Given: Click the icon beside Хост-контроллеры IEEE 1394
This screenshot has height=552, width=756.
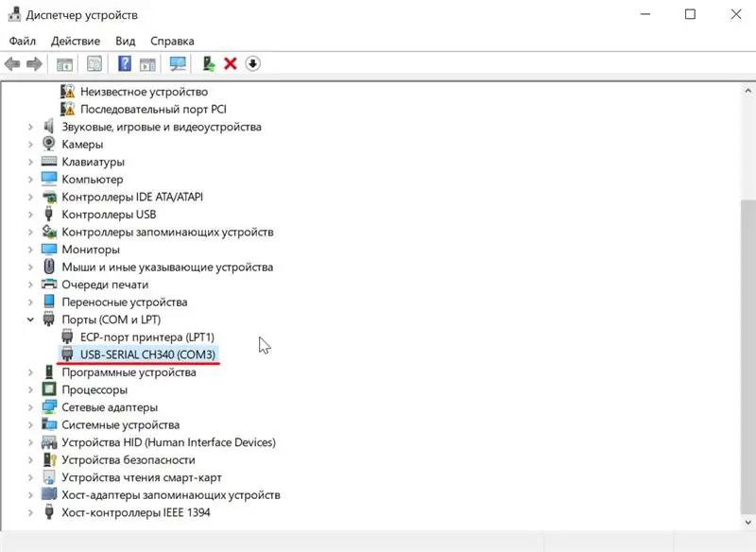Looking at the screenshot, I should (x=49, y=512).
